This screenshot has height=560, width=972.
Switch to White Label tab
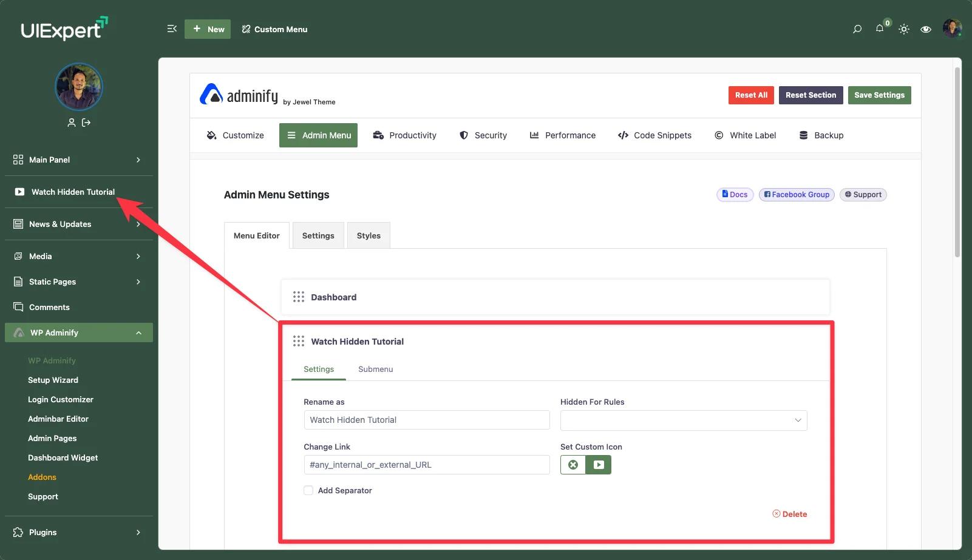pos(745,135)
